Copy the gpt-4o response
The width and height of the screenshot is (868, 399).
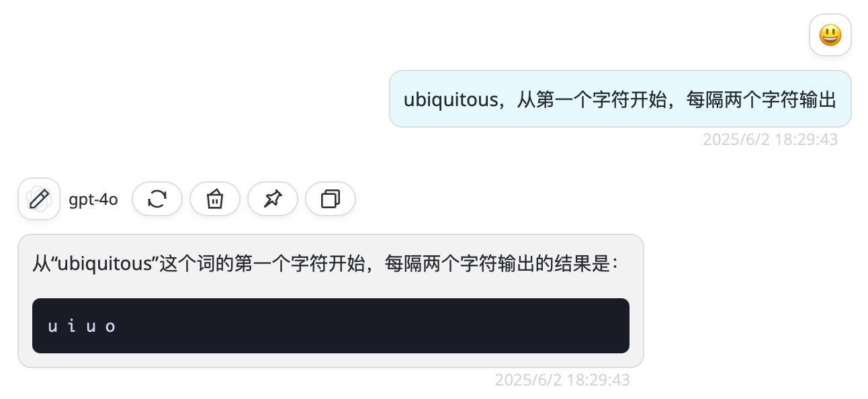coord(331,199)
